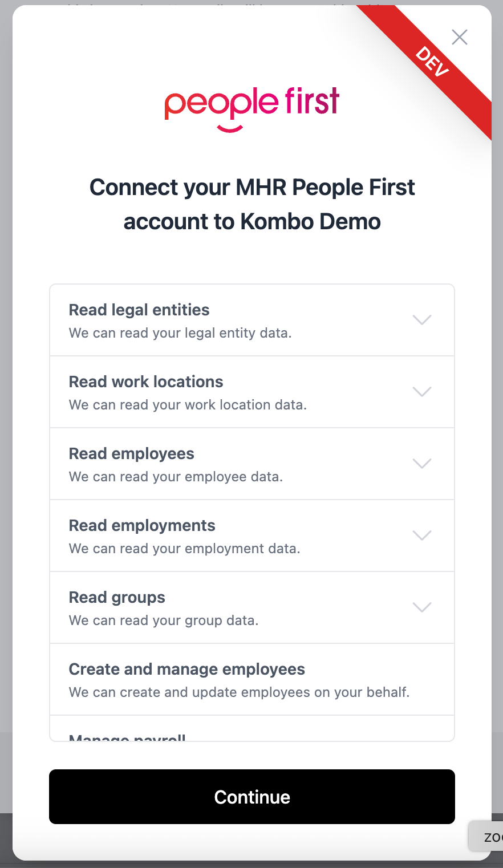Select the "Read legal entities" title
The width and height of the screenshot is (503, 868).
(x=139, y=310)
